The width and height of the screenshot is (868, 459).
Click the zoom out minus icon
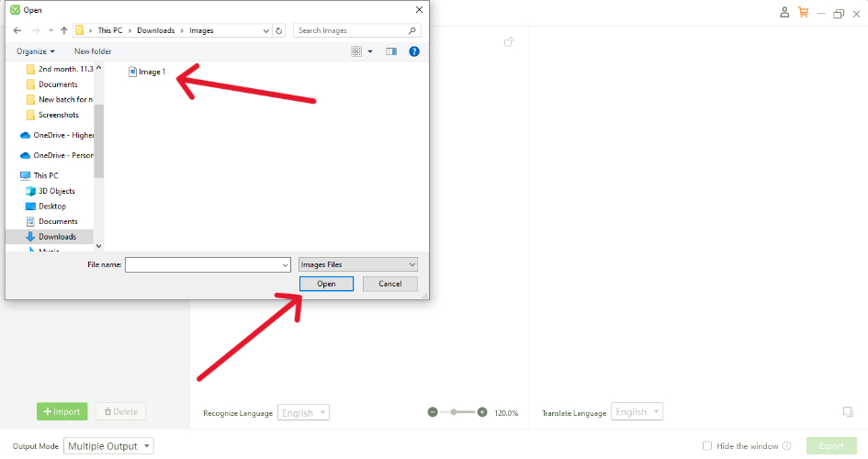[433, 412]
